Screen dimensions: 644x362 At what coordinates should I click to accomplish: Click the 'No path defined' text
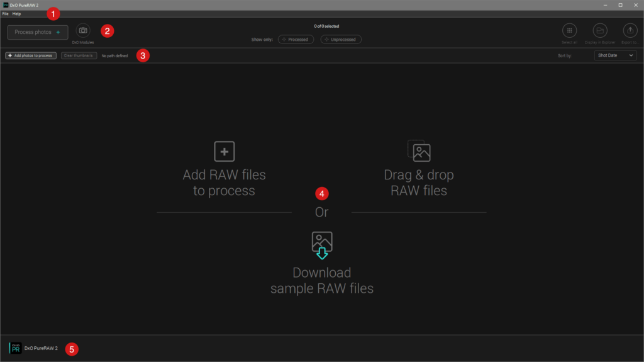coord(114,55)
